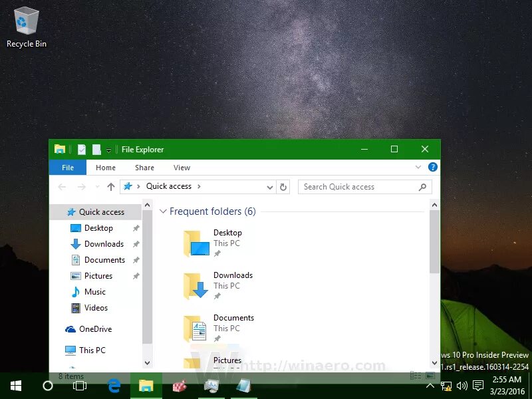Screen dimensions: 532x399
Task: Open the red cube app on taskbar
Action: [x=180, y=386]
